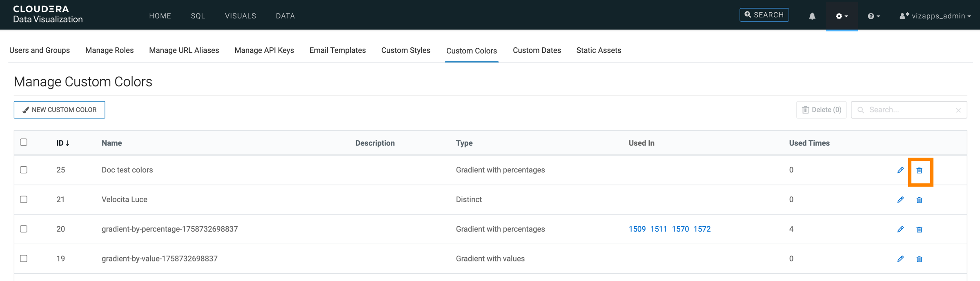Switch to the Custom Styles tab
Screen dimensions: 980x281
click(x=405, y=50)
